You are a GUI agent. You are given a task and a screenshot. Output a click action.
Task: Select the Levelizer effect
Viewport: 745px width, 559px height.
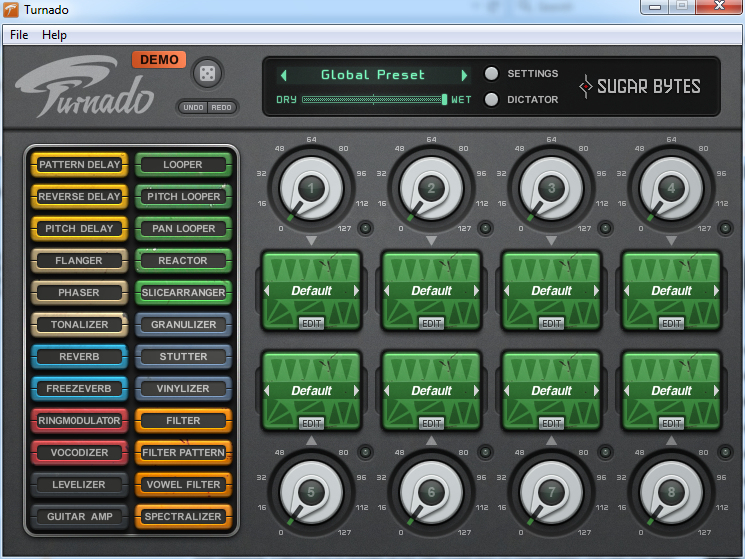click(79, 484)
